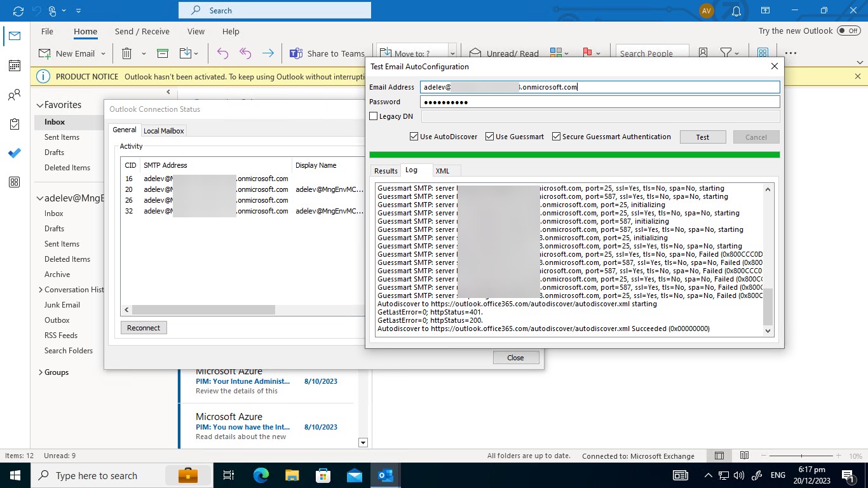Dismiss the Product Notice bar
868x488 pixels.
(x=857, y=76)
